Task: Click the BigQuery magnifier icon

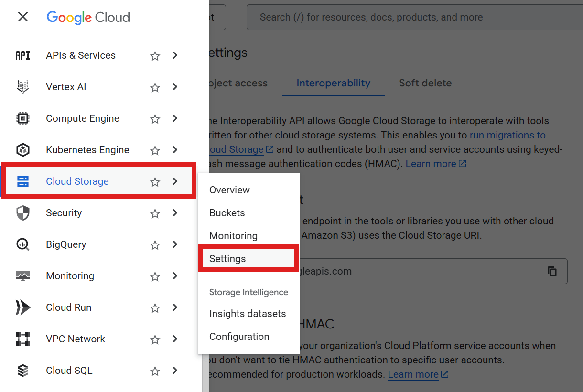Action: point(23,244)
